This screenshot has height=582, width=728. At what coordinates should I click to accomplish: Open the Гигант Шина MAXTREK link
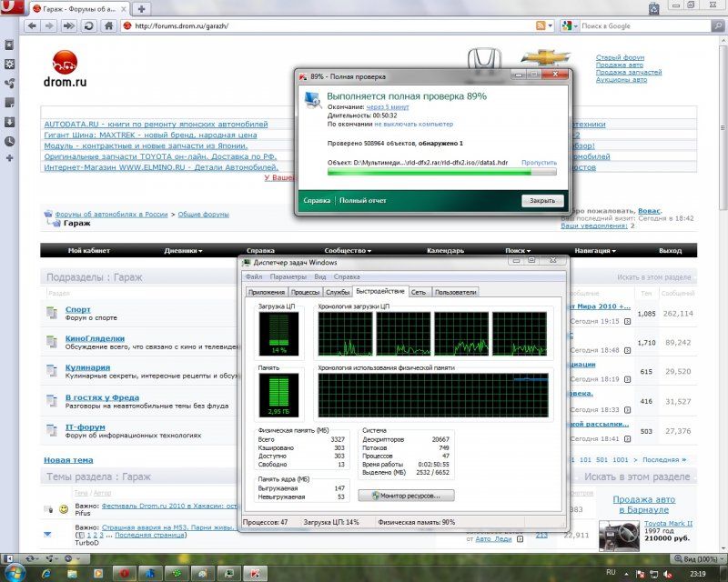coord(150,135)
